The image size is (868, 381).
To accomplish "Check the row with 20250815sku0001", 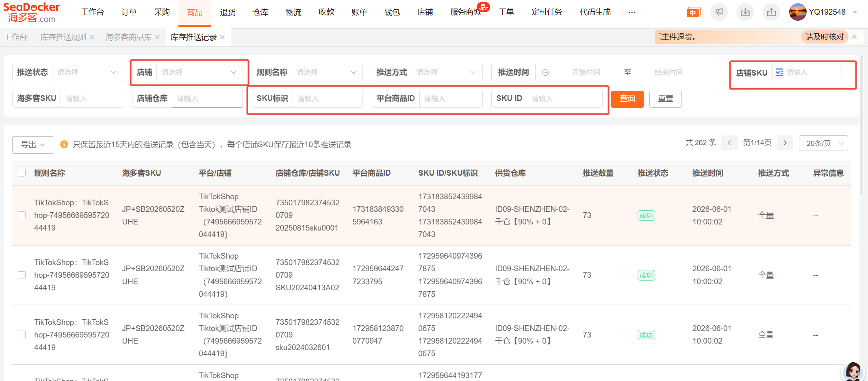I will 22,216.
